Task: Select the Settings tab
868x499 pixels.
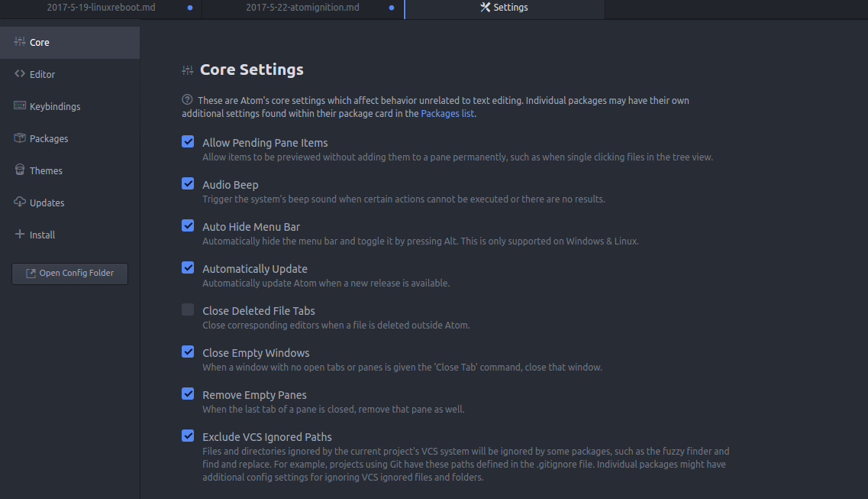Action: [505, 8]
